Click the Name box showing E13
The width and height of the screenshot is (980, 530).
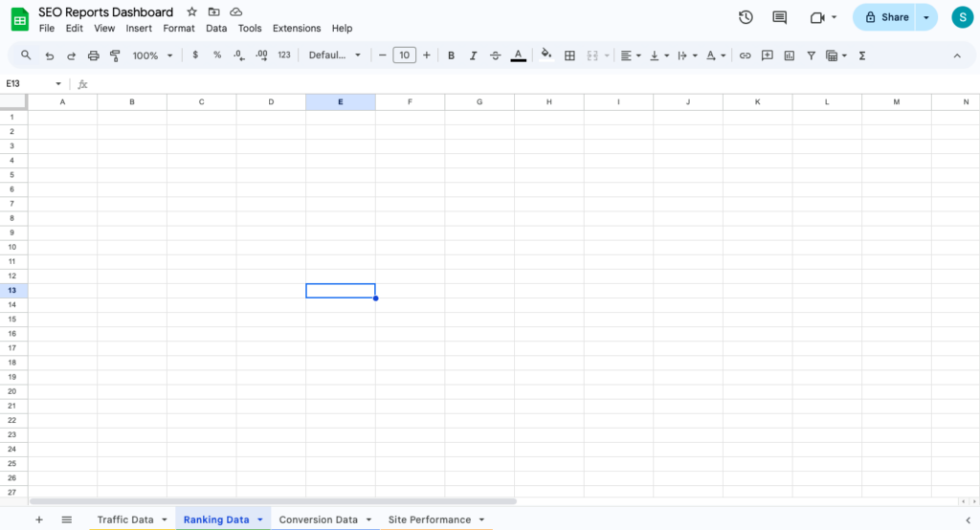coord(33,84)
